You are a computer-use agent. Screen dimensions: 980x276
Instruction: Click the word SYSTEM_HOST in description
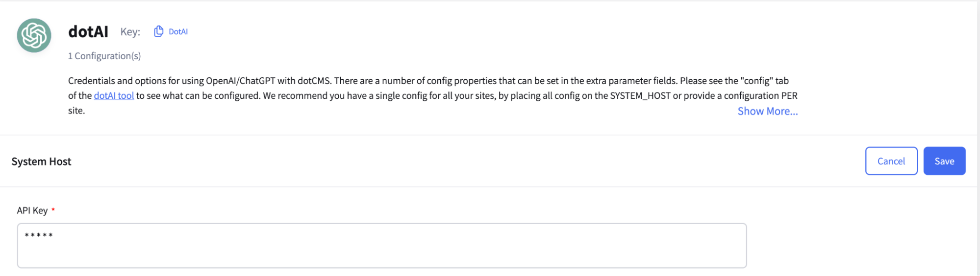(640, 96)
